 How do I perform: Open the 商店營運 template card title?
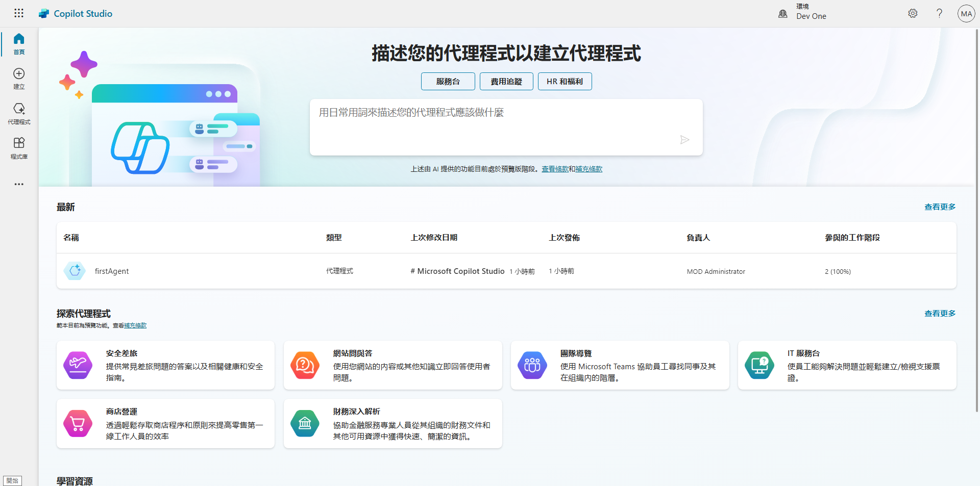tap(121, 412)
